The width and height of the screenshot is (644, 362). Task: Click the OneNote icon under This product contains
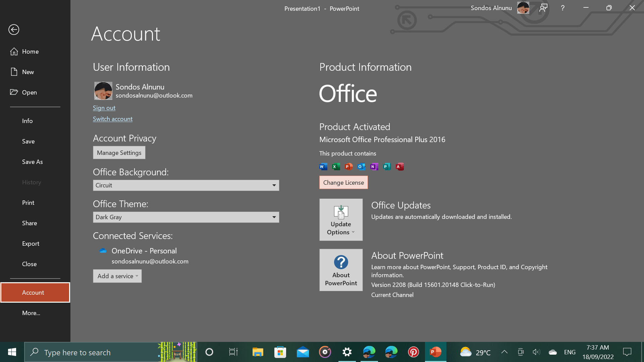click(x=374, y=167)
